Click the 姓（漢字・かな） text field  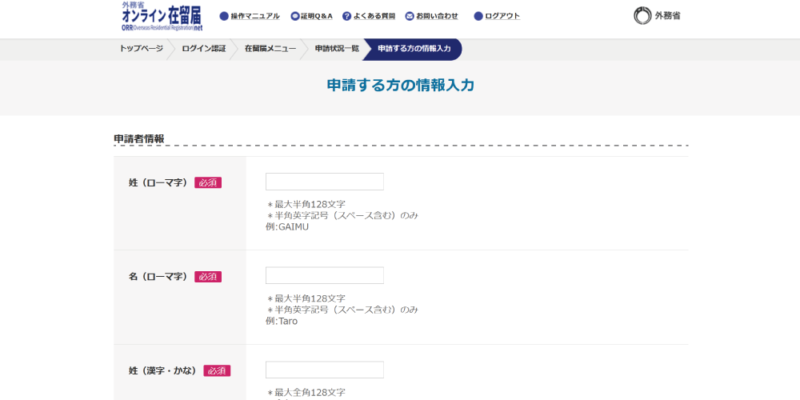(324, 370)
